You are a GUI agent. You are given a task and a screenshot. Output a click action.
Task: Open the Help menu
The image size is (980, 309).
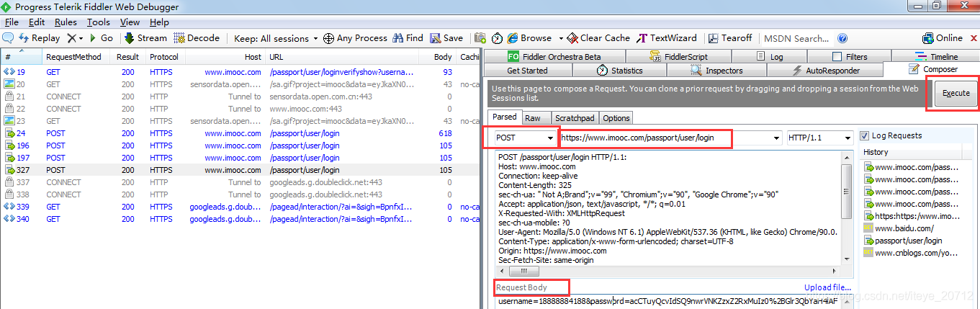[159, 22]
